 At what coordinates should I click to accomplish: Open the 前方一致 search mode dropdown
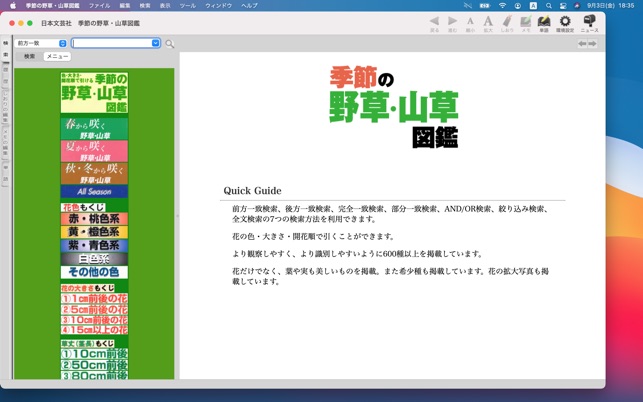pyautogui.click(x=40, y=43)
